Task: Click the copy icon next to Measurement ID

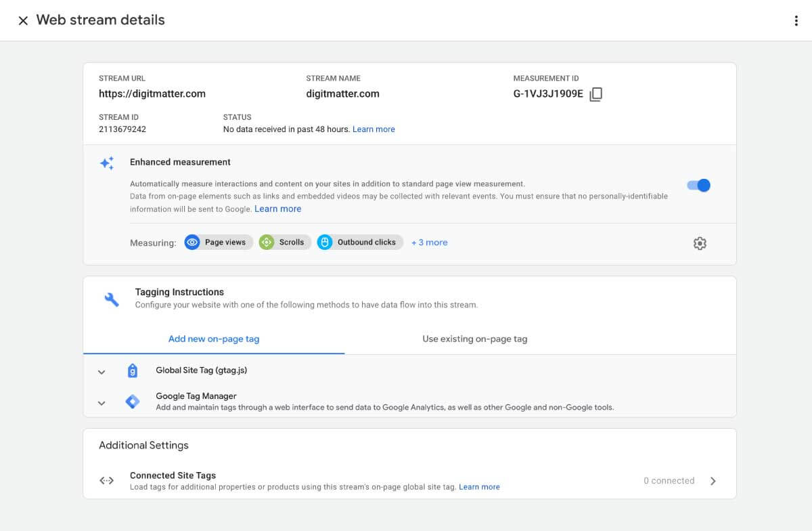Action: tap(595, 94)
